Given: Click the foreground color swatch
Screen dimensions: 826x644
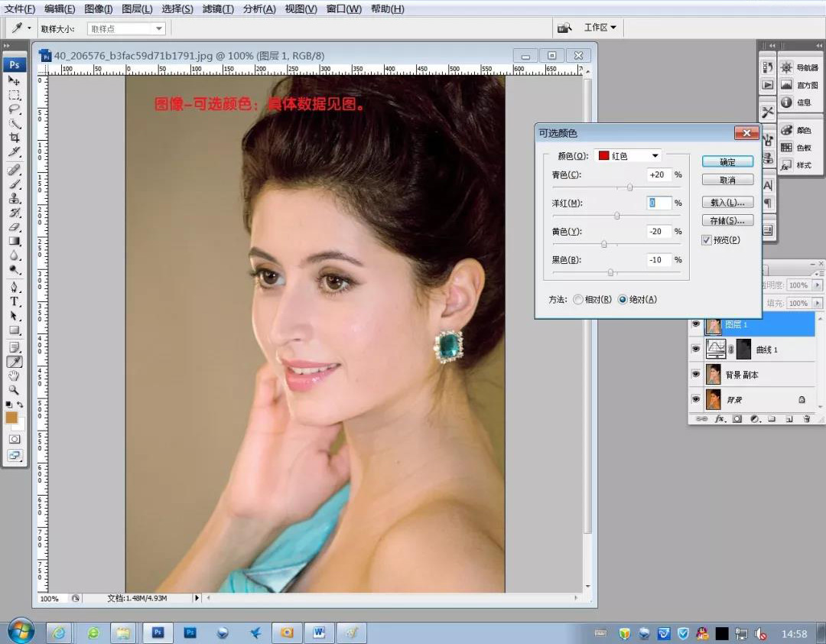Looking at the screenshot, I should coord(11,417).
